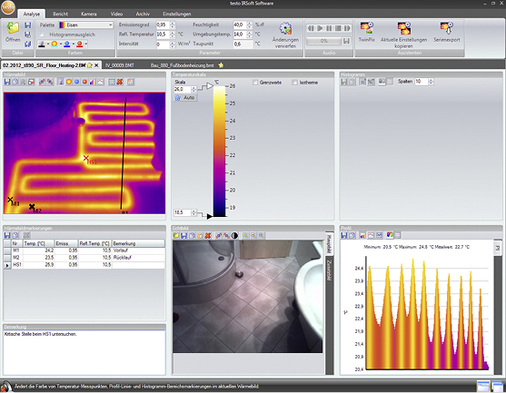The height and width of the screenshot is (393, 506).
Task: Toggle the Isotherme checkbox
Action: [295, 82]
